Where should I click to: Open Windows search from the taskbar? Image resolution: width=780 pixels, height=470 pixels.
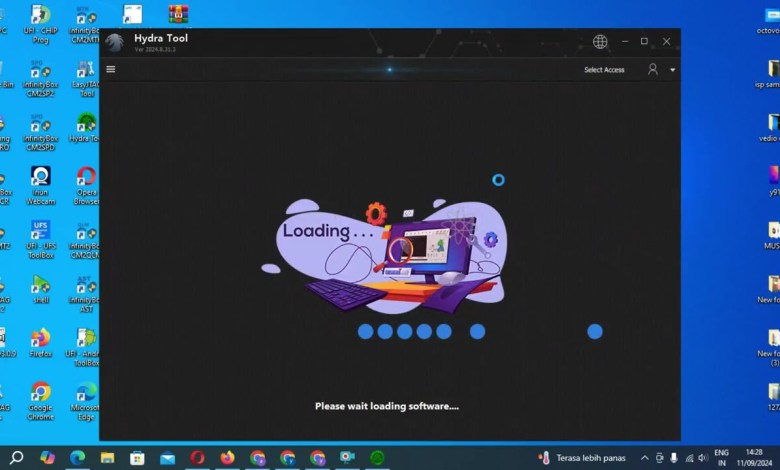click(16, 457)
